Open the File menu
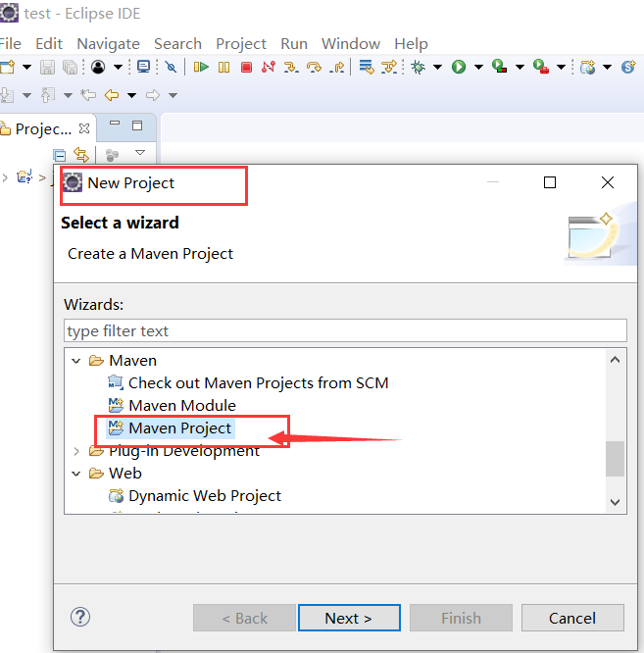 (11, 44)
